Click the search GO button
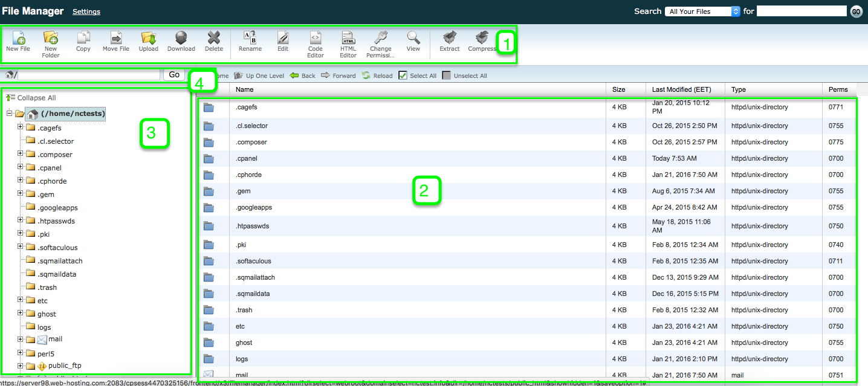This screenshot has height=386, width=868. click(857, 11)
